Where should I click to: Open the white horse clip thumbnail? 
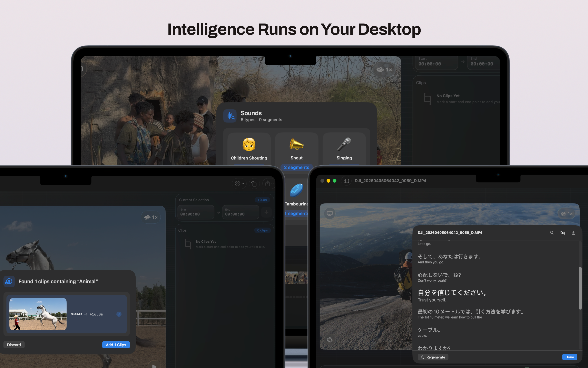point(38,314)
